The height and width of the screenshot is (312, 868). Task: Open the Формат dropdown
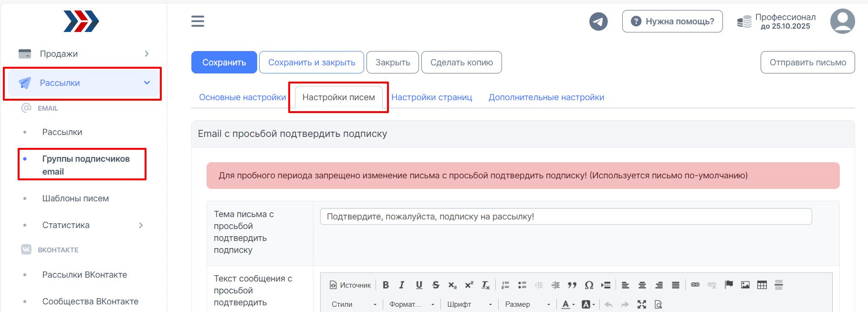[412, 304]
